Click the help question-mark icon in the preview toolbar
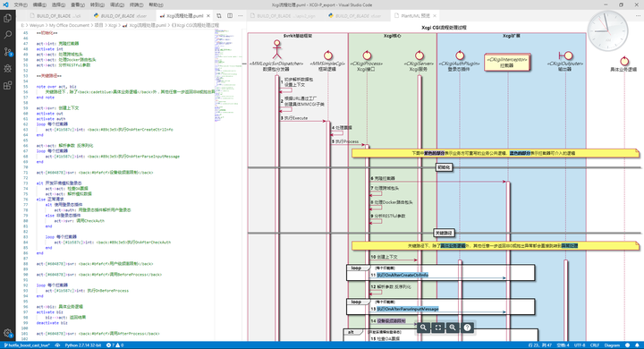The height and width of the screenshot is (349, 644). pyautogui.click(x=467, y=328)
